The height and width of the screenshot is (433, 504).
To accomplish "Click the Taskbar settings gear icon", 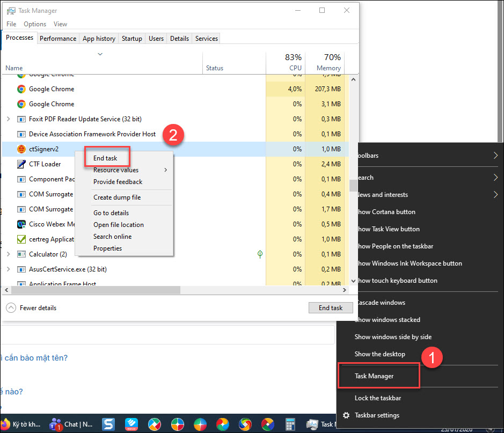I will click(346, 415).
